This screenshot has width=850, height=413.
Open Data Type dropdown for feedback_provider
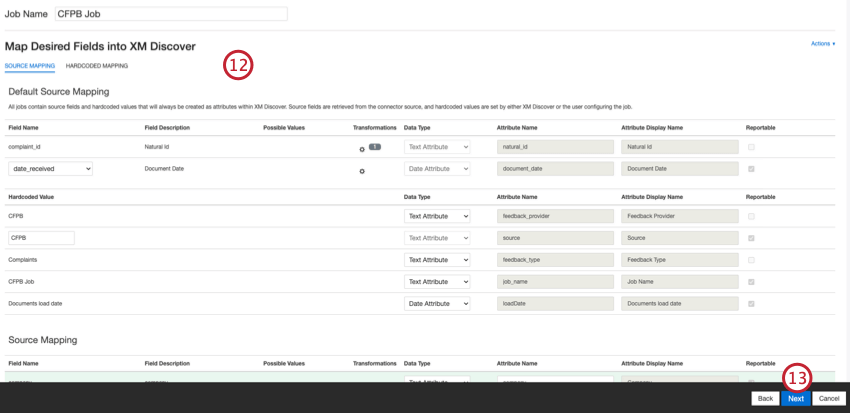[437, 216]
